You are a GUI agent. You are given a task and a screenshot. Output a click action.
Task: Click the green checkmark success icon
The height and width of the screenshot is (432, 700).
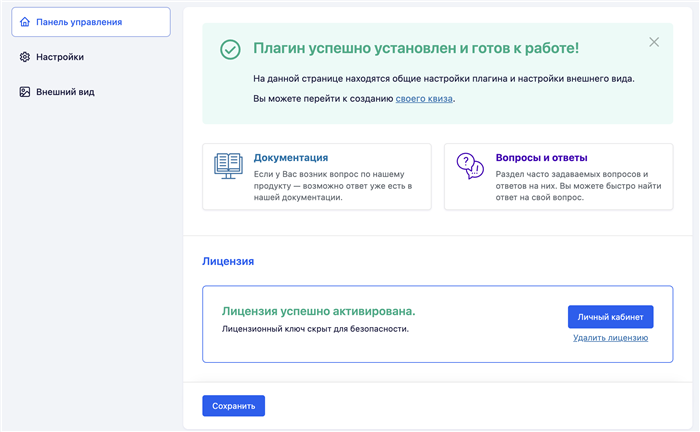(x=230, y=50)
